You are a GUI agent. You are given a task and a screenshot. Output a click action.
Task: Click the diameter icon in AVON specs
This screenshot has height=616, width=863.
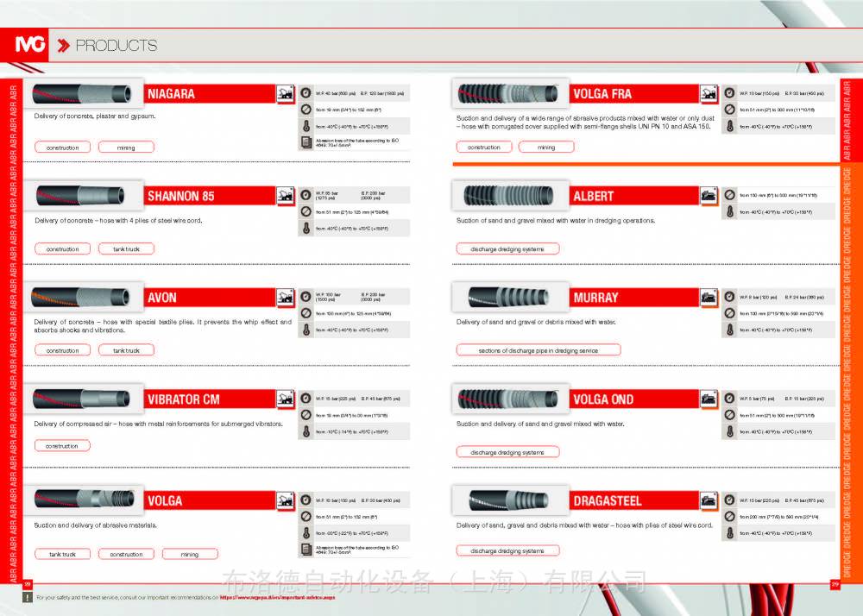(306, 313)
